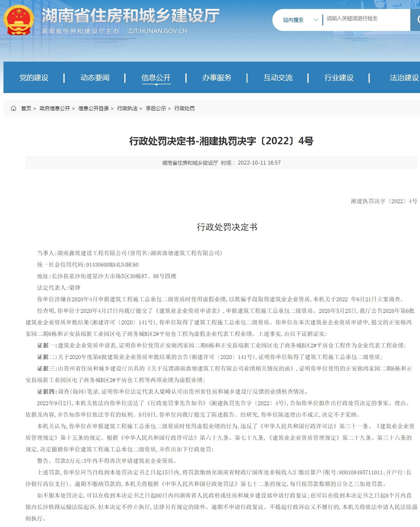Click the penalty line 警告、罚款3万元
Image resolution: width=420 pixels, height=527 pixels.
[107, 461]
